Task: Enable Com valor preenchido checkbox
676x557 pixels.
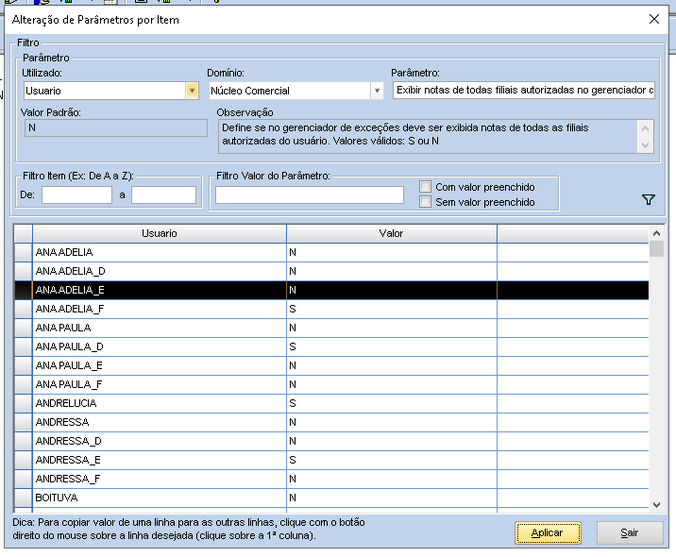Action: pyautogui.click(x=425, y=187)
